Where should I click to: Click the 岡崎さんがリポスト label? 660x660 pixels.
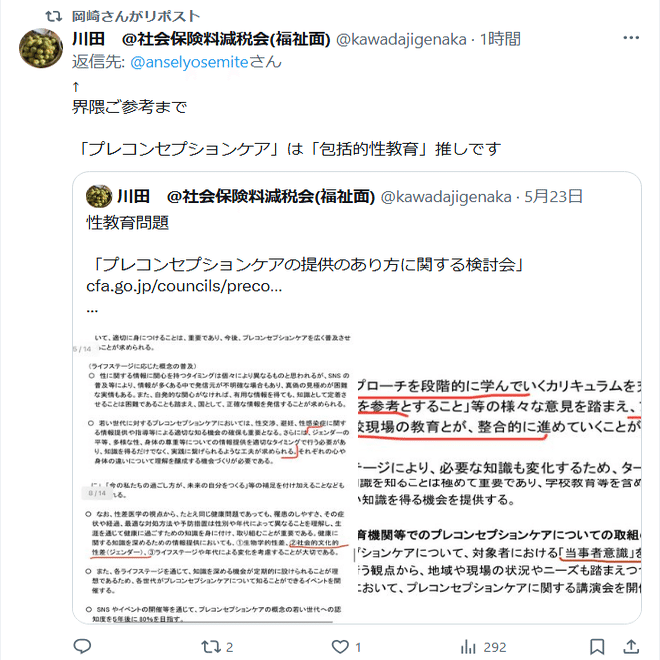pyautogui.click(x=136, y=16)
